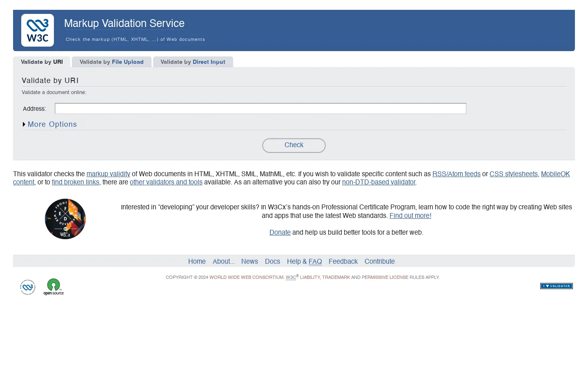The width and height of the screenshot is (588, 368).
Task: Follow the MobileOK content link
Action: (x=555, y=174)
